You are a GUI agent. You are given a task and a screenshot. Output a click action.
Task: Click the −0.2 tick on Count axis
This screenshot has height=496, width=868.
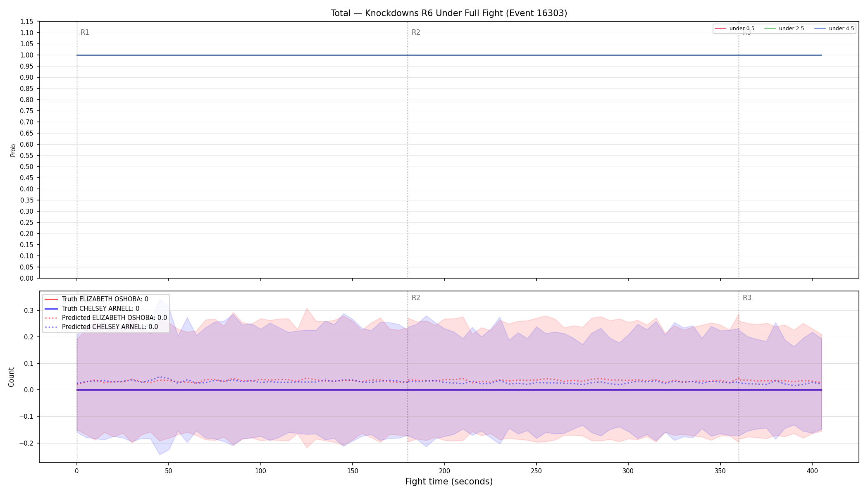pos(26,443)
